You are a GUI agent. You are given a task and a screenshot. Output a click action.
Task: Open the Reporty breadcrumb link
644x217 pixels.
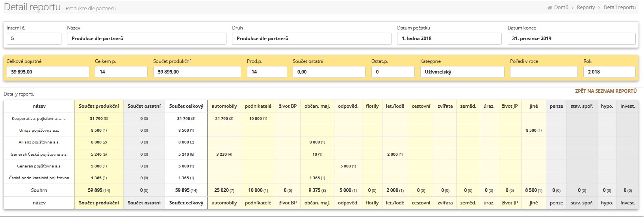586,7
